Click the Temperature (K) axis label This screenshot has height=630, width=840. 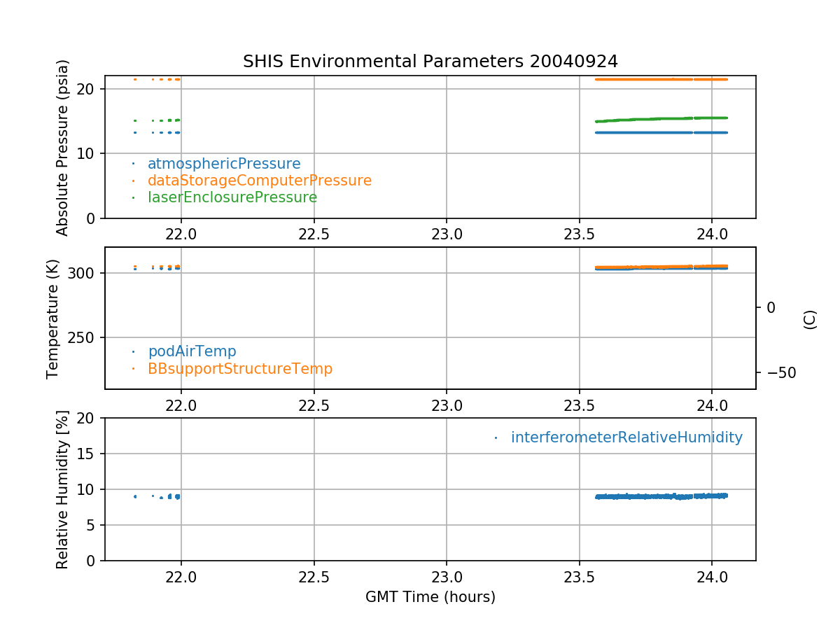[x=53, y=318]
